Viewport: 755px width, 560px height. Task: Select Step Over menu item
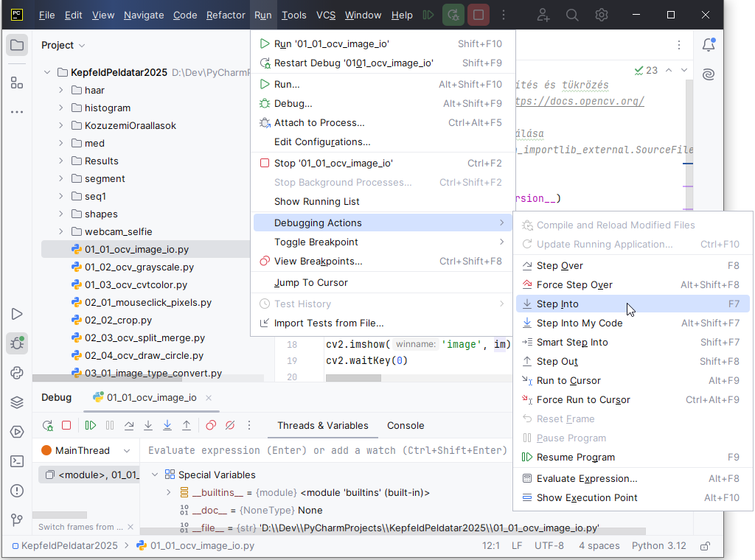tap(633, 265)
